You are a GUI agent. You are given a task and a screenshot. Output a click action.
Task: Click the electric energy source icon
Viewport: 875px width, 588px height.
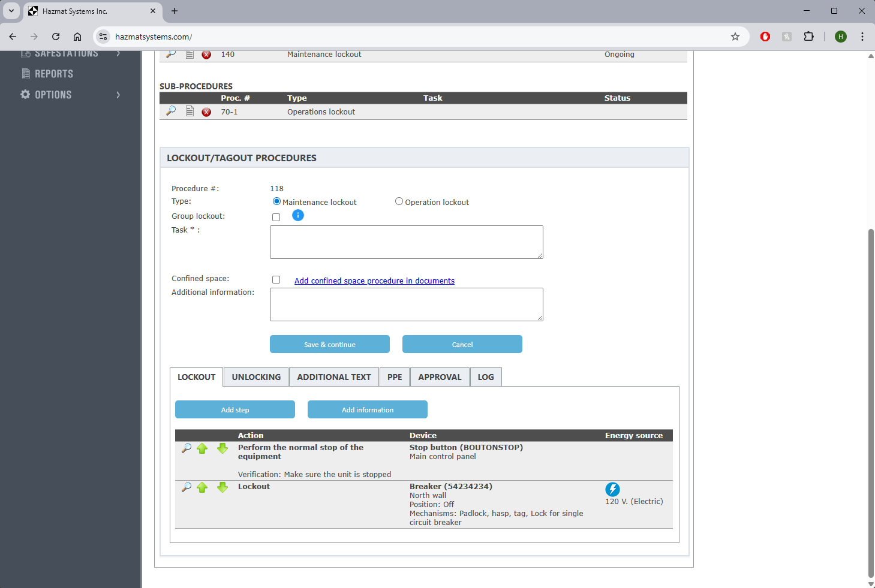pos(612,489)
